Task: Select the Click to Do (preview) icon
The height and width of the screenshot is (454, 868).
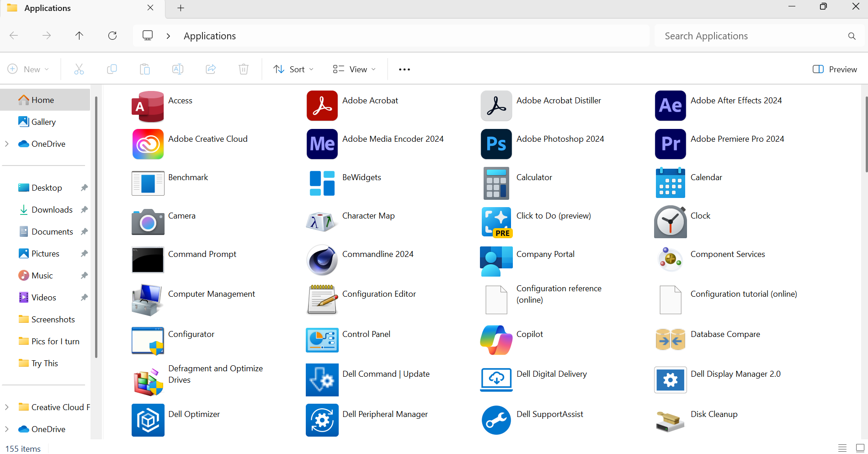Action: [x=496, y=221]
